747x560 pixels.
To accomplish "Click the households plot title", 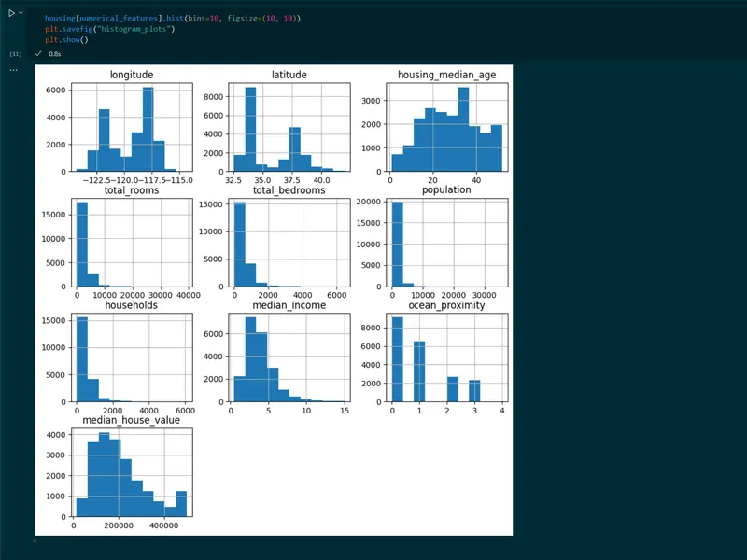I will [132, 305].
